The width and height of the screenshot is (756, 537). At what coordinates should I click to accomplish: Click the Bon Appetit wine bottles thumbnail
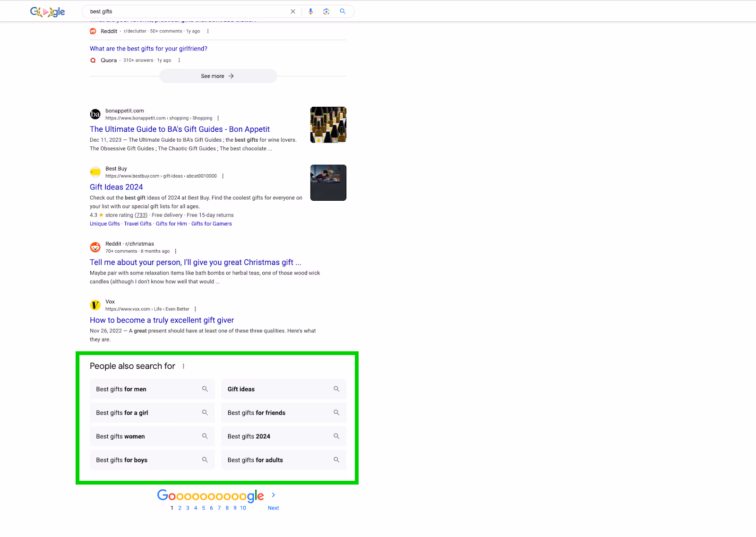coord(328,125)
